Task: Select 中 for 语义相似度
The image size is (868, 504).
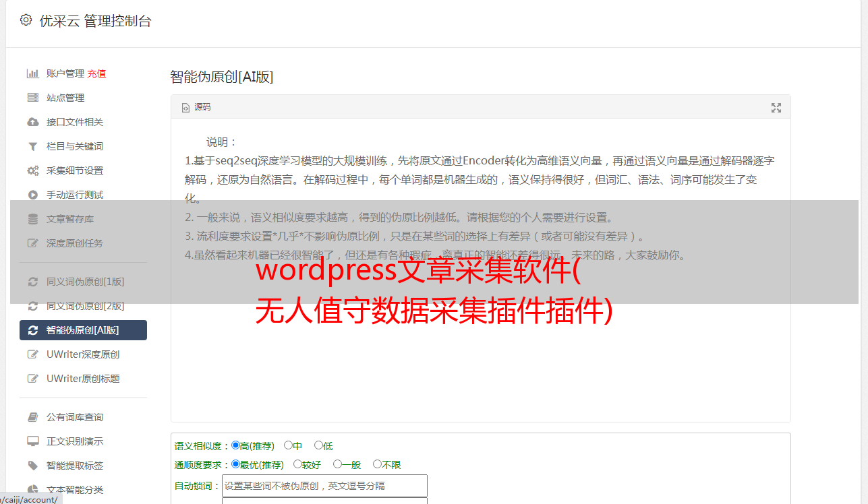Action: click(288, 445)
